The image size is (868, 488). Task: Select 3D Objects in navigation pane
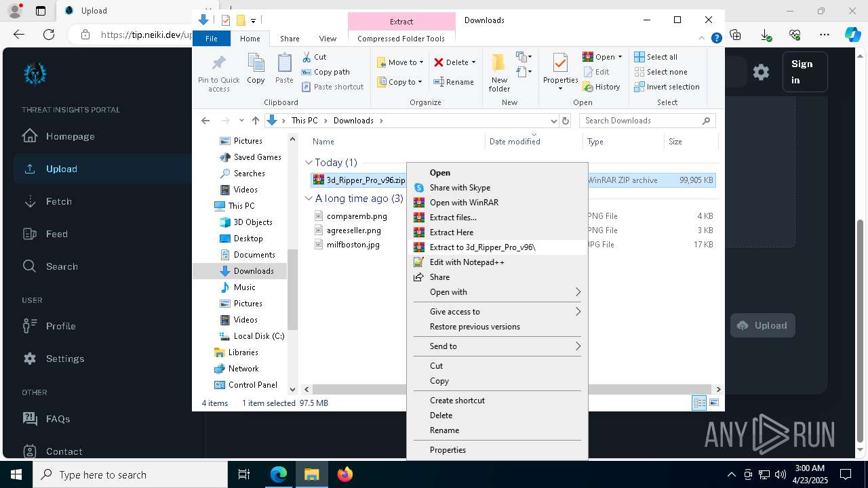(x=245, y=222)
